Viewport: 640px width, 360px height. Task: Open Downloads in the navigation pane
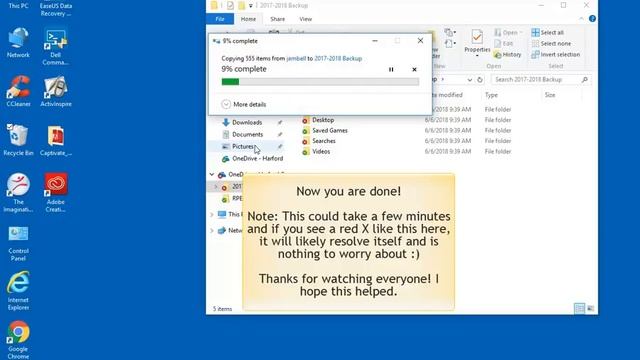click(x=247, y=122)
